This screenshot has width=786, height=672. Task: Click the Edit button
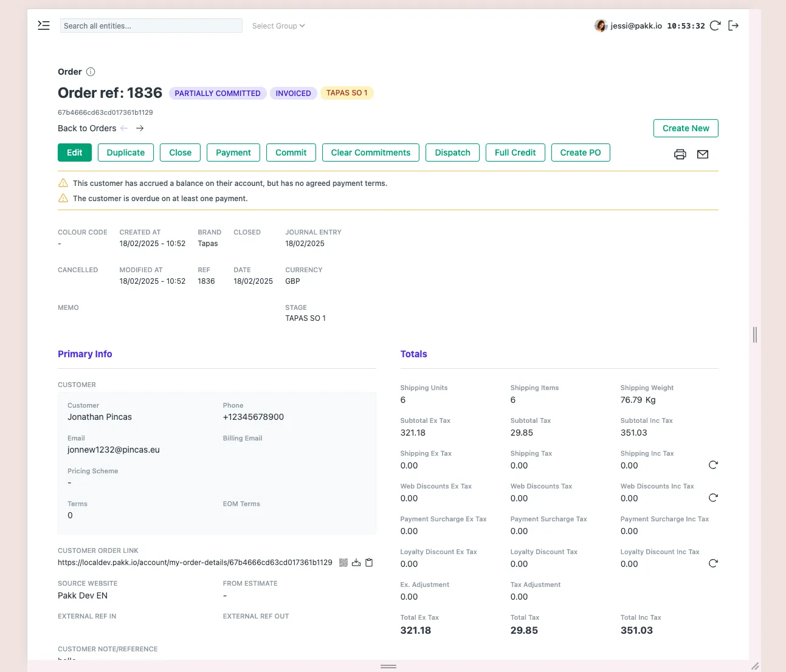tap(75, 153)
